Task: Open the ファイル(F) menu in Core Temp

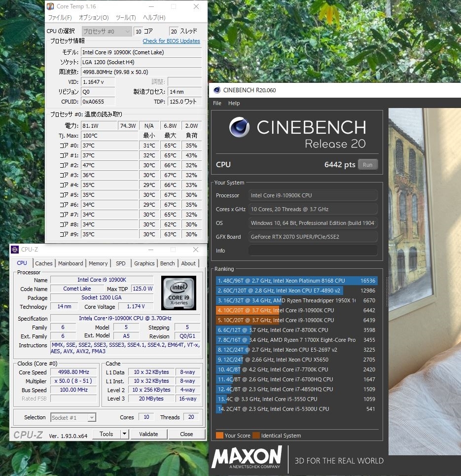Action: tap(60, 18)
